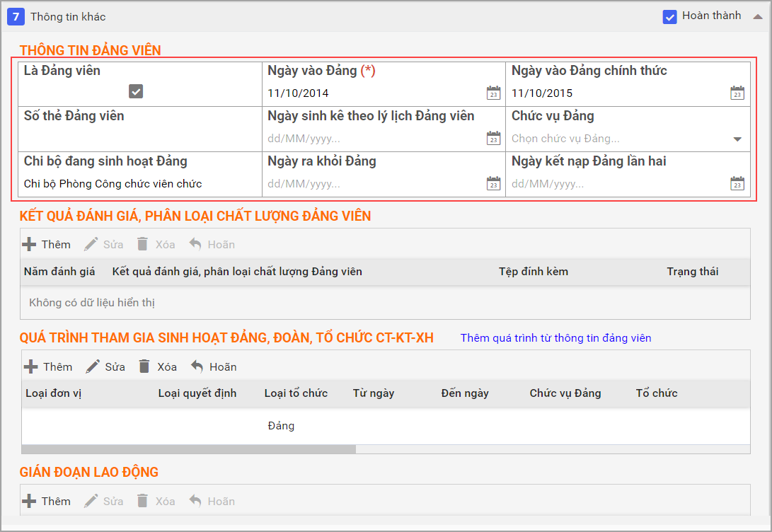Image resolution: width=772 pixels, height=532 pixels.
Task: Click the Kết quả đánh giá, phân loại column header
Action: pos(237,272)
